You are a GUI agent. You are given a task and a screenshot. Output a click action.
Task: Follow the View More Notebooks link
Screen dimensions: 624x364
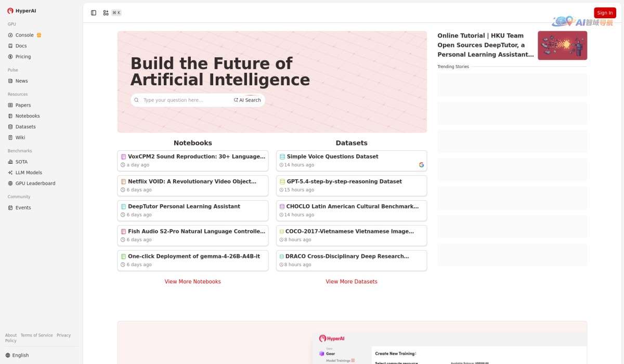193,282
